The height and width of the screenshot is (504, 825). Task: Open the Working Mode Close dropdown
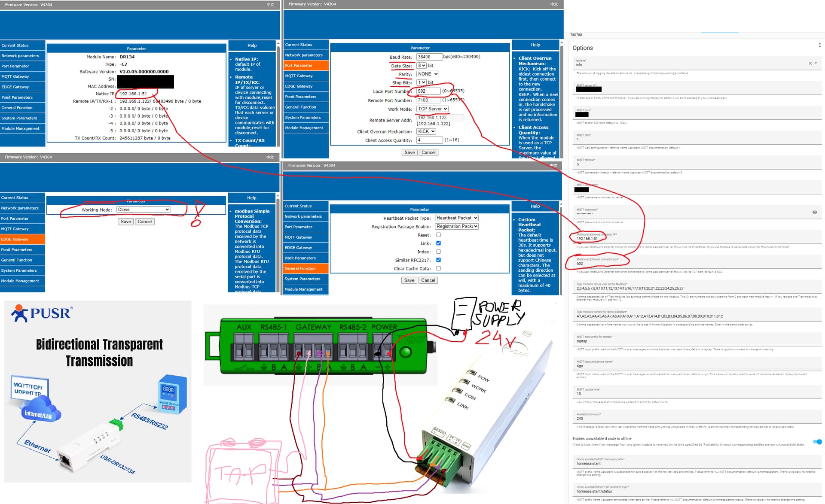click(x=143, y=209)
